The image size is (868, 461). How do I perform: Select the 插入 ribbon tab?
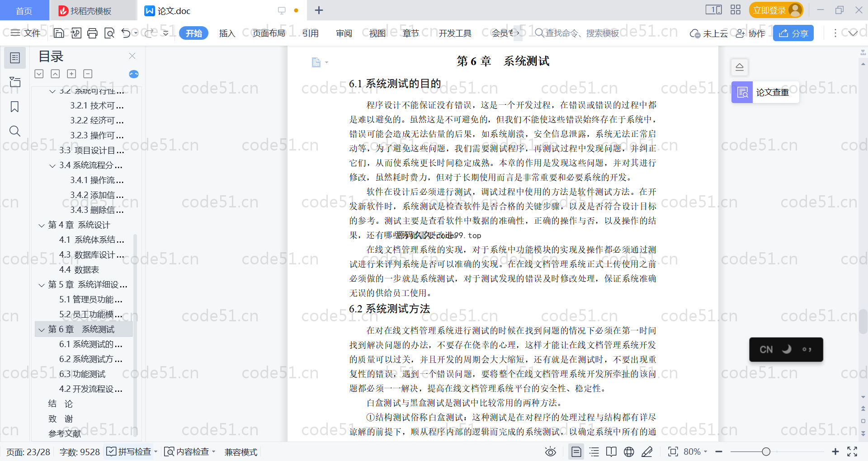pyautogui.click(x=227, y=33)
